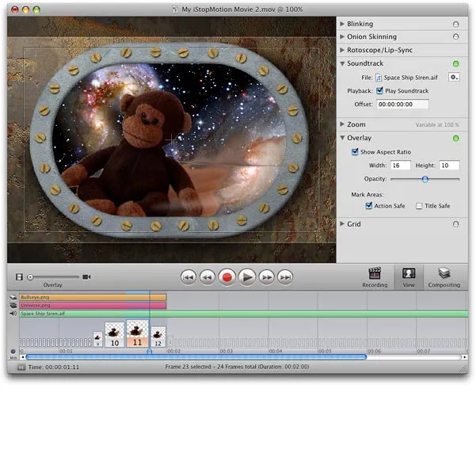Click the Space Ship Siren.aif file icon
This screenshot has height=476, width=476.
(x=379, y=78)
